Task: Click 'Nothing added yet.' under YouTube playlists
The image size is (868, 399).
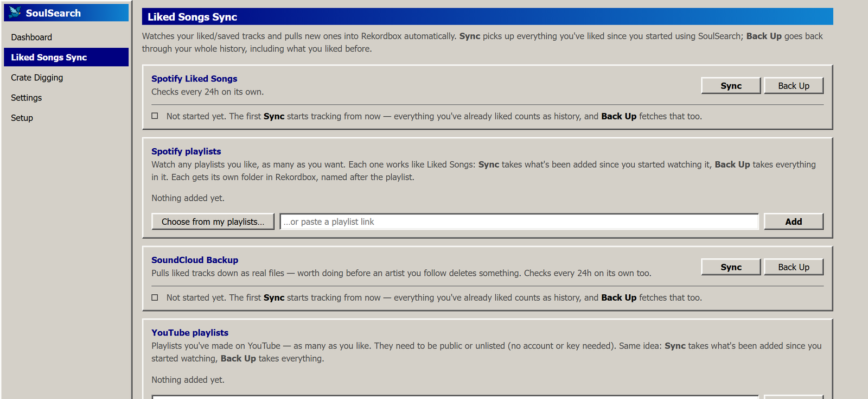Action: pos(188,380)
